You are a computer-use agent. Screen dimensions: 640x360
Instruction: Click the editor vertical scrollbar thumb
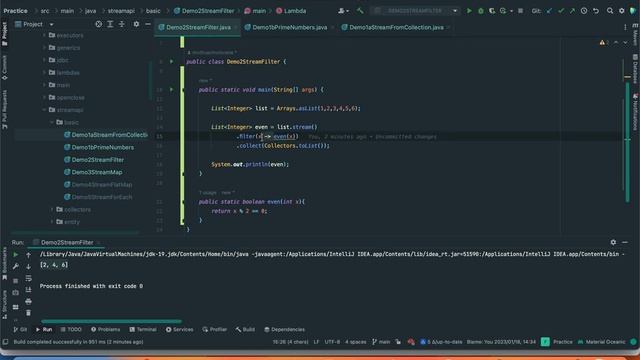[627, 142]
